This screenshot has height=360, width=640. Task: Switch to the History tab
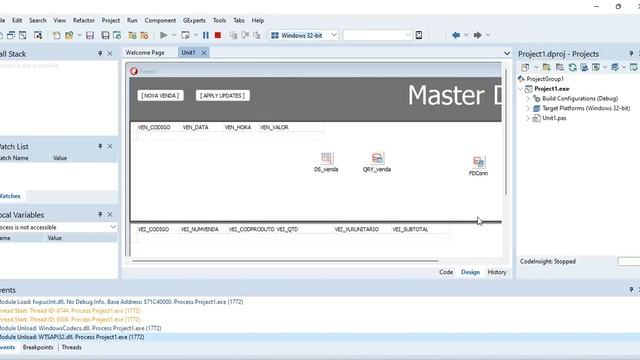tap(497, 272)
